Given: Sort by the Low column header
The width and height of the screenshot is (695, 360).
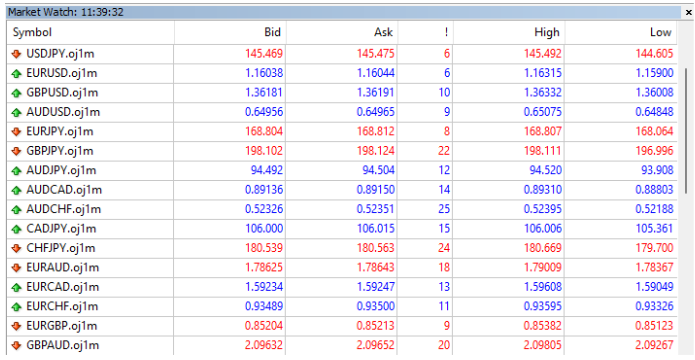Looking at the screenshot, I should point(621,32).
